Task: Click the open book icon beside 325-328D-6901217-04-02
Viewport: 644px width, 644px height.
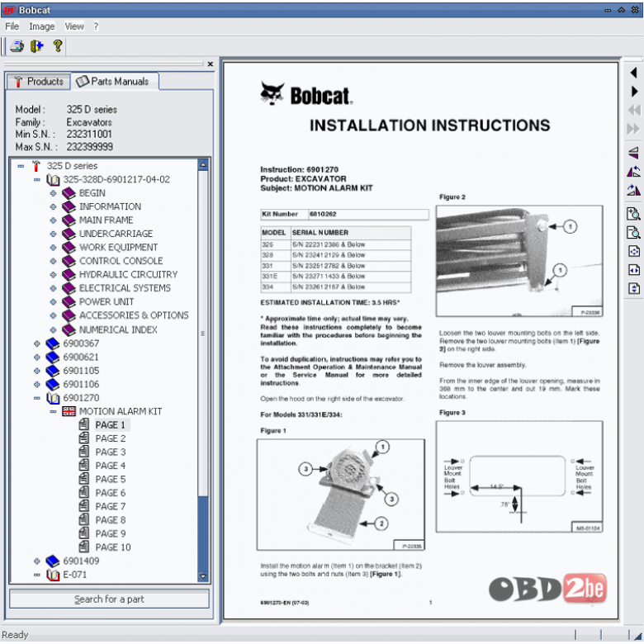Action: [53, 179]
